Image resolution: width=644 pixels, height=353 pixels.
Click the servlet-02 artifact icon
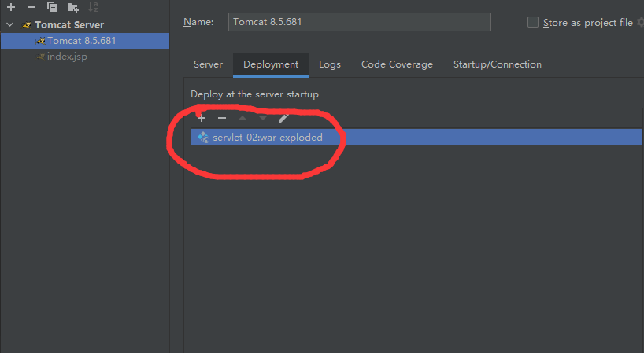[x=203, y=137]
